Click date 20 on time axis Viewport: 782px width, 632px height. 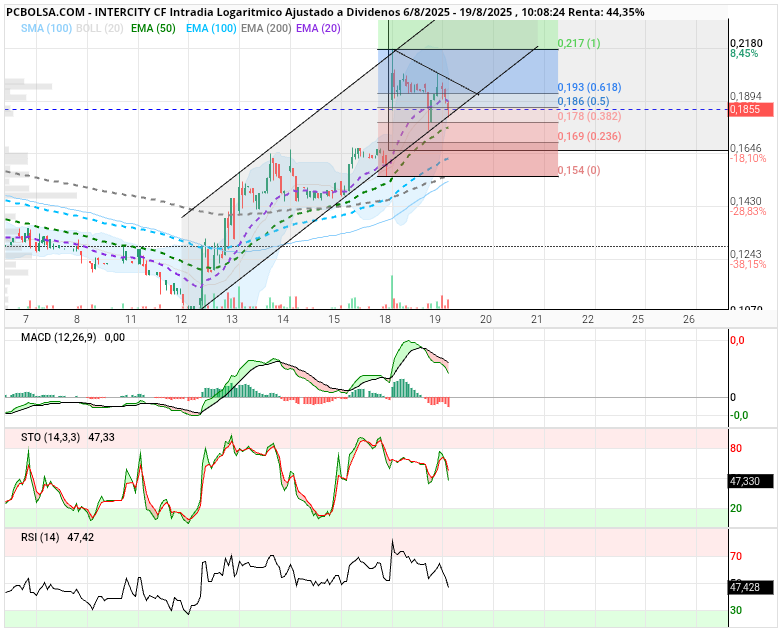[x=486, y=319]
